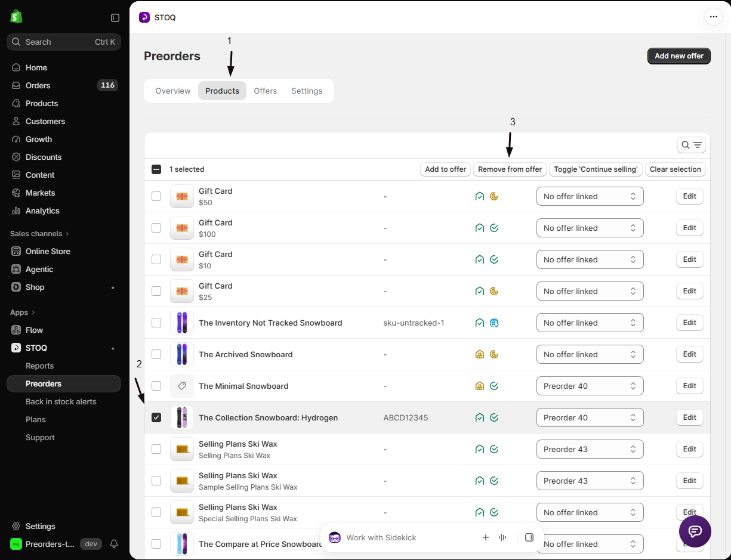This screenshot has width=731, height=560.
Task: Switch to the Offers tab
Action: 266,91
